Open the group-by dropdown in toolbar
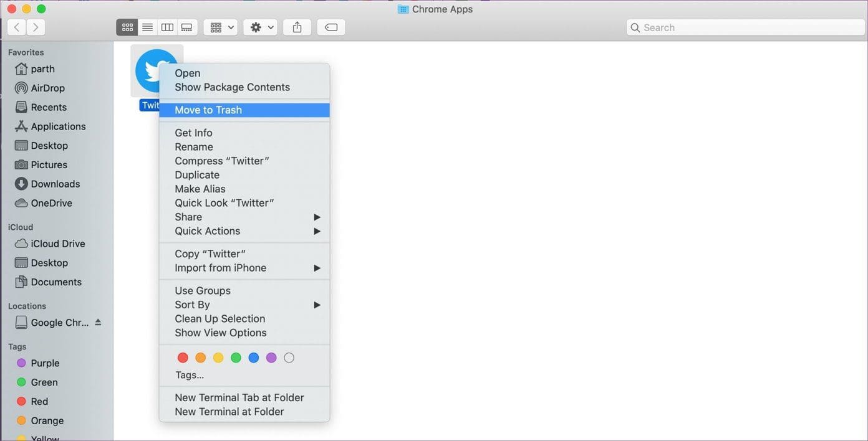The width and height of the screenshot is (868, 441). click(220, 27)
